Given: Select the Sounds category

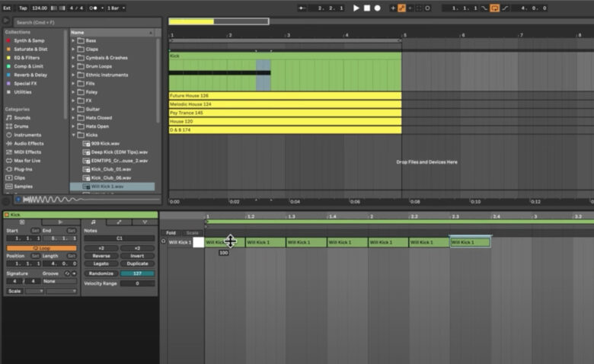Looking at the screenshot, I should (21, 118).
